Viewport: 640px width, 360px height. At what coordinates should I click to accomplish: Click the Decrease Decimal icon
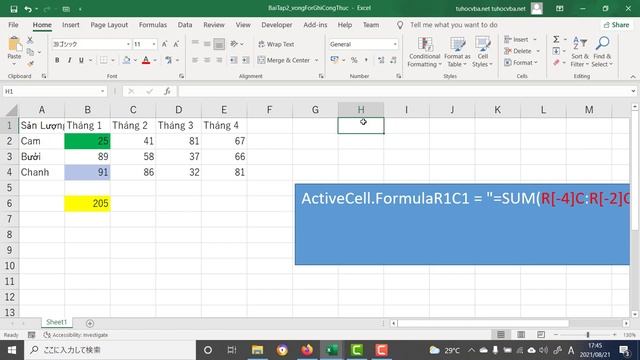(393, 60)
